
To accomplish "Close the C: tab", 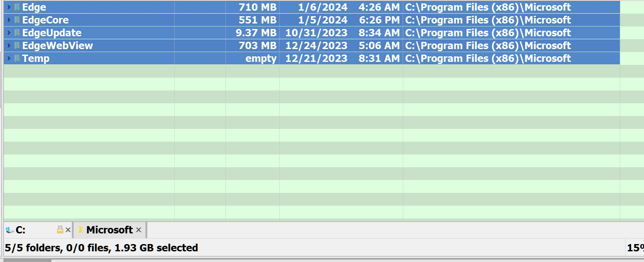I will tap(68, 230).
